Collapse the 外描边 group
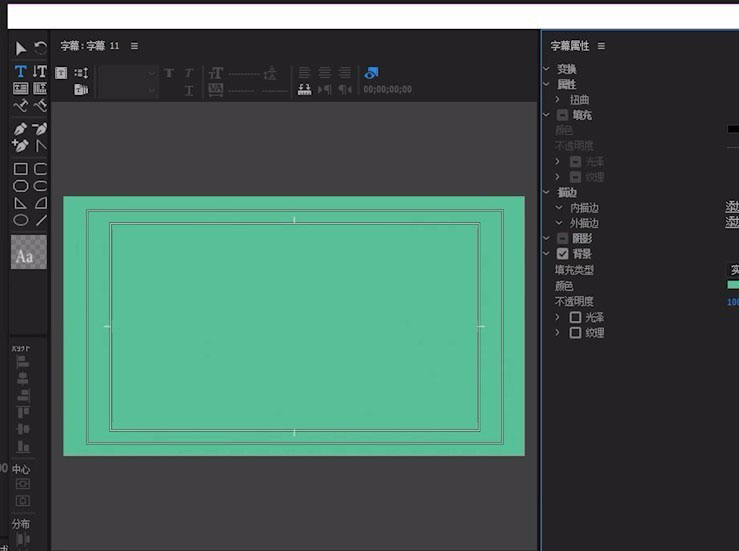The image size is (739, 551). [558, 222]
